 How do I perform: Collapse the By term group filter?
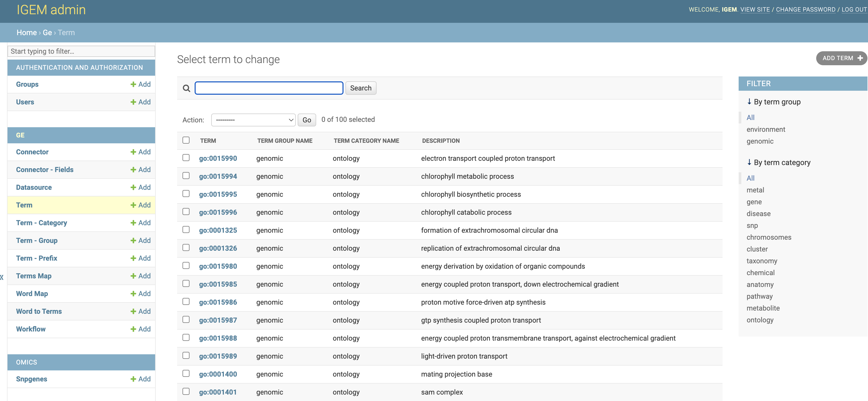click(x=774, y=102)
